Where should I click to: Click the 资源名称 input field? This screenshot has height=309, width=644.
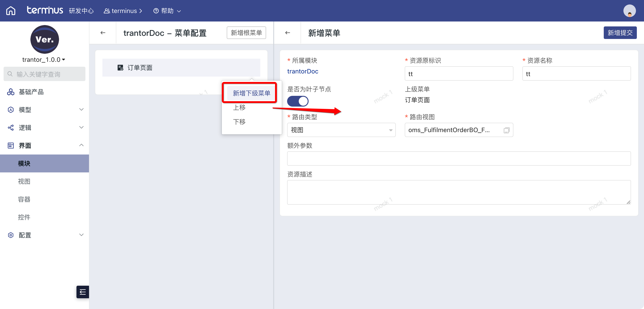576,74
